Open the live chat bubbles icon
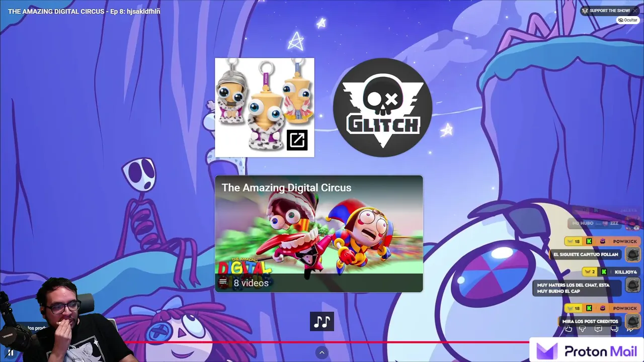The height and width of the screenshot is (362, 644). (x=614, y=329)
